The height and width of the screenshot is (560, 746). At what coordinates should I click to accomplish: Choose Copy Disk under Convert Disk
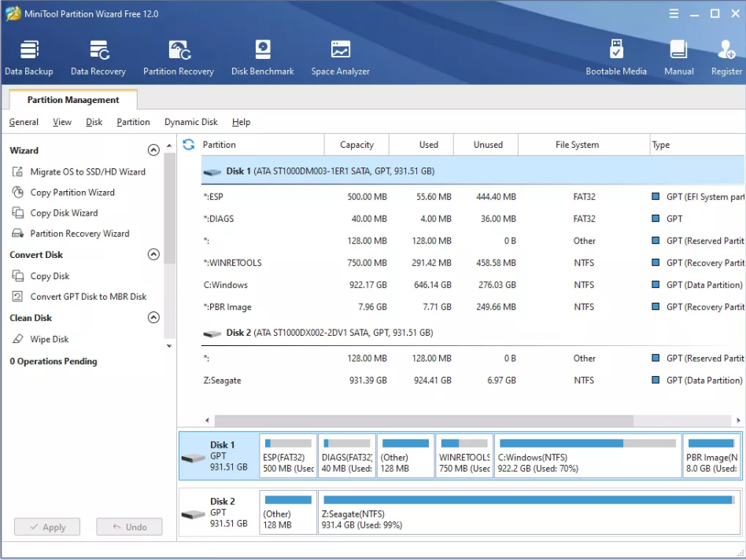[41, 276]
